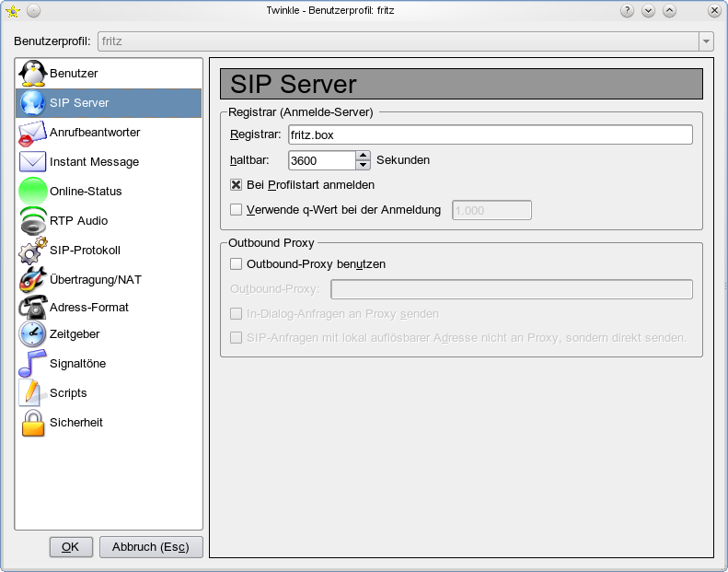Click the penguin icon for Benutzer

pos(32,74)
